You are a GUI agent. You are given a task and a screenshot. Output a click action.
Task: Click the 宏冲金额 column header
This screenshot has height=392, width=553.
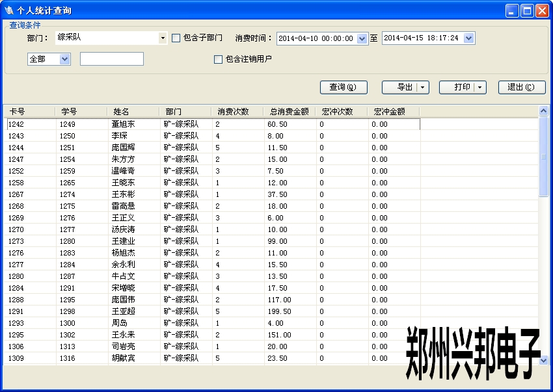click(x=393, y=112)
